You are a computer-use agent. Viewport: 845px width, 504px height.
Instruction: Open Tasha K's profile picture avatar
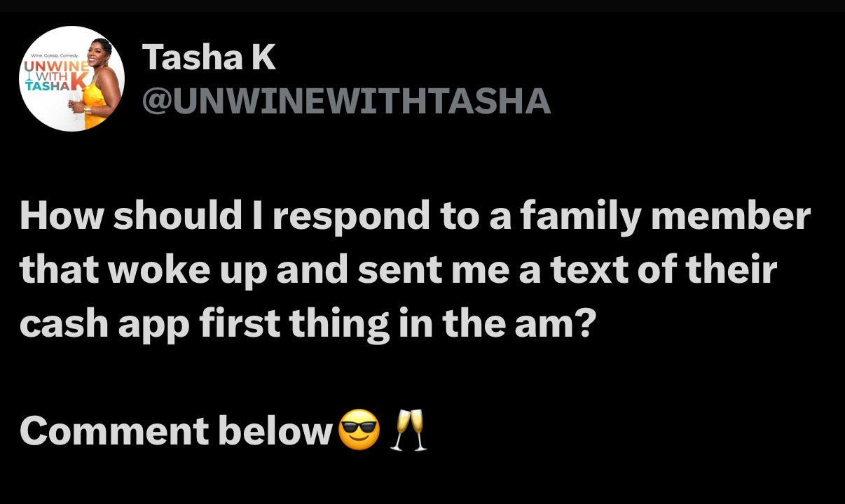point(72,78)
